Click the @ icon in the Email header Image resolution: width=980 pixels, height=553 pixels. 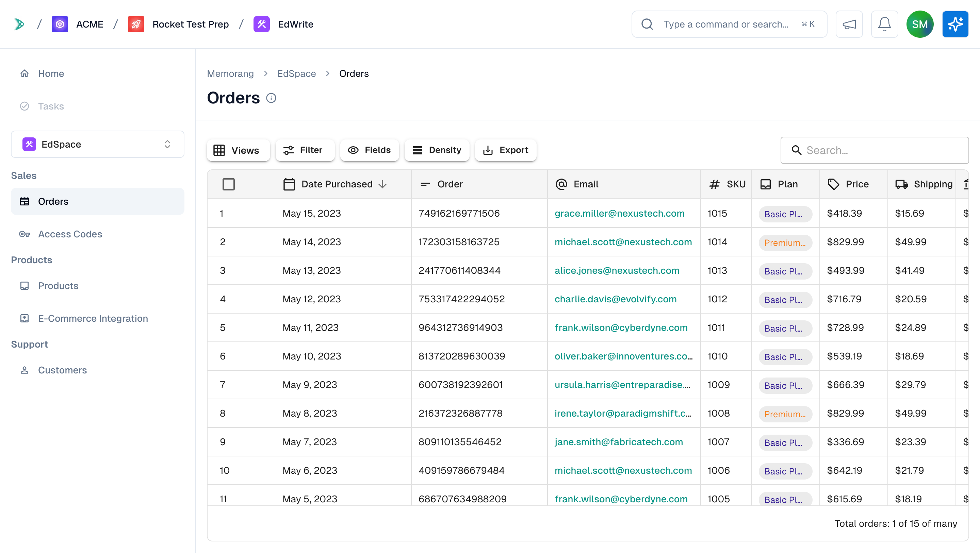561,184
